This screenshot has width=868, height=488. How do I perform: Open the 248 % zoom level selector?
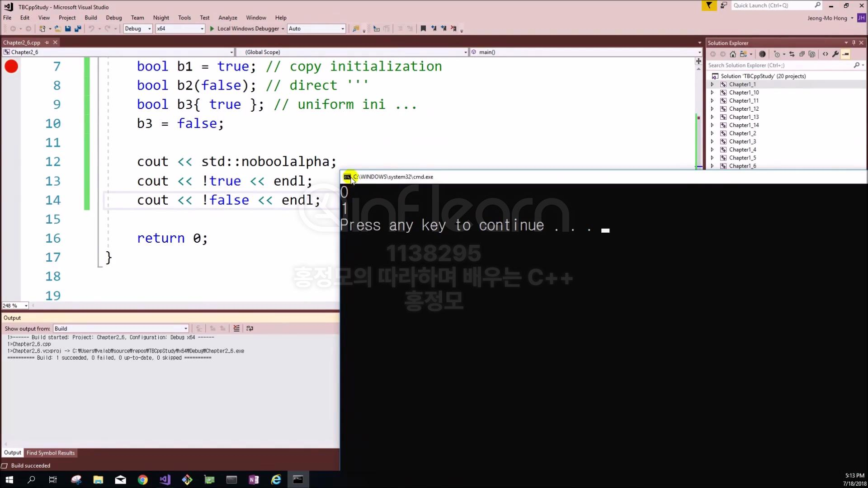click(x=26, y=306)
